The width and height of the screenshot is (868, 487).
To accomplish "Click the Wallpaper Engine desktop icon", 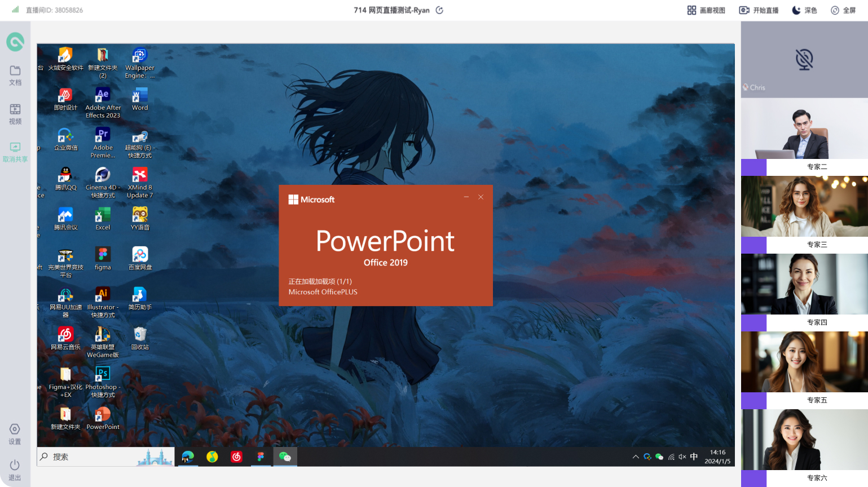I will pos(140,63).
